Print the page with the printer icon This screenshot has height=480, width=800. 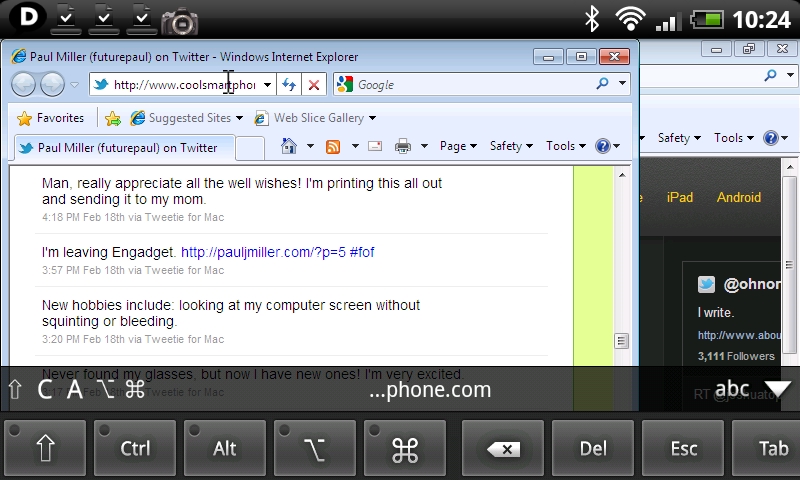403,146
